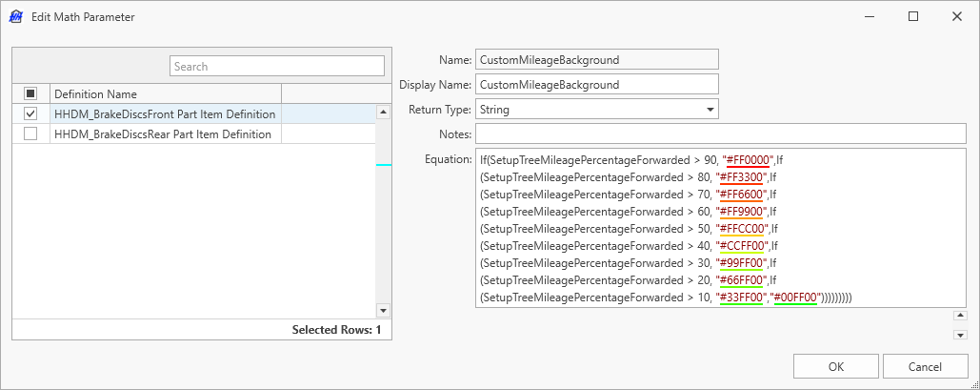Image resolution: width=980 pixels, height=390 pixels.
Task: Minimize the Edit Math Parameter window
Action: click(869, 17)
